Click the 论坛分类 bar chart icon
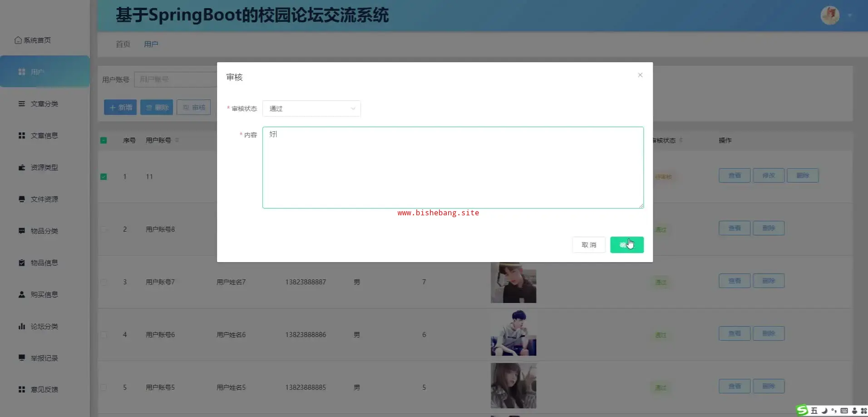The width and height of the screenshot is (868, 417). (x=21, y=327)
